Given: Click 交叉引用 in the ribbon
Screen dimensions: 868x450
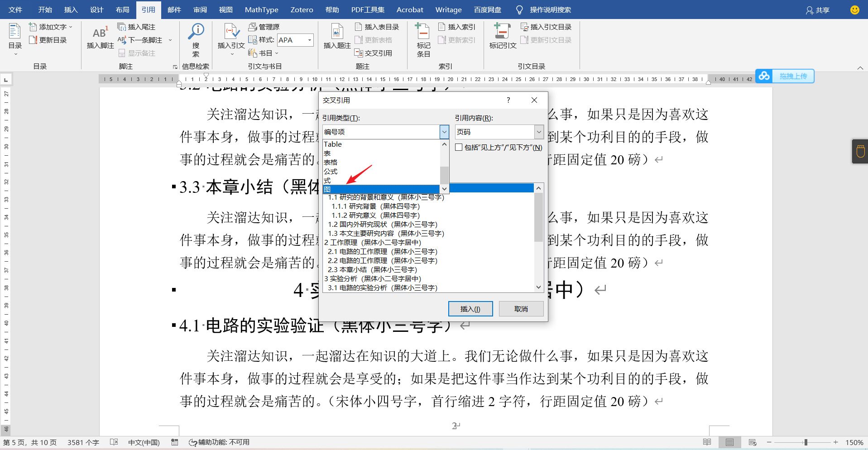Looking at the screenshot, I should (374, 53).
